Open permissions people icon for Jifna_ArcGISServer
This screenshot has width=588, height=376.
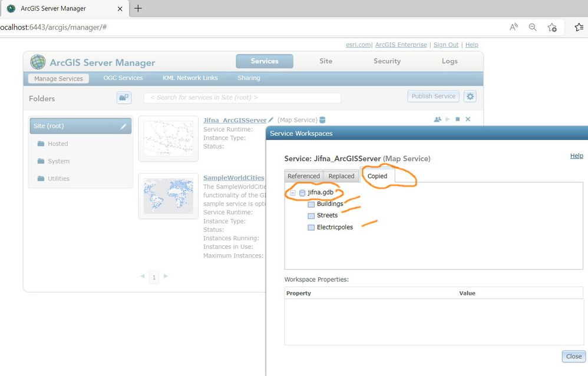437,119
